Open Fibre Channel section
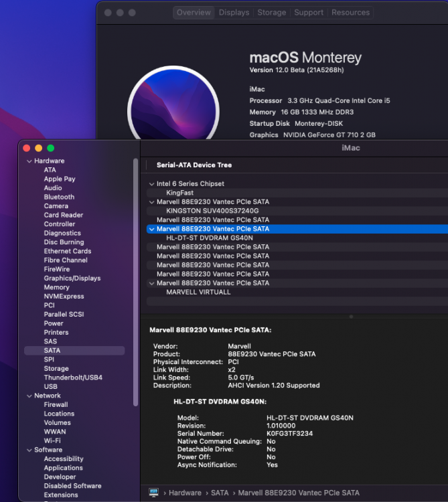 (66, 260)
